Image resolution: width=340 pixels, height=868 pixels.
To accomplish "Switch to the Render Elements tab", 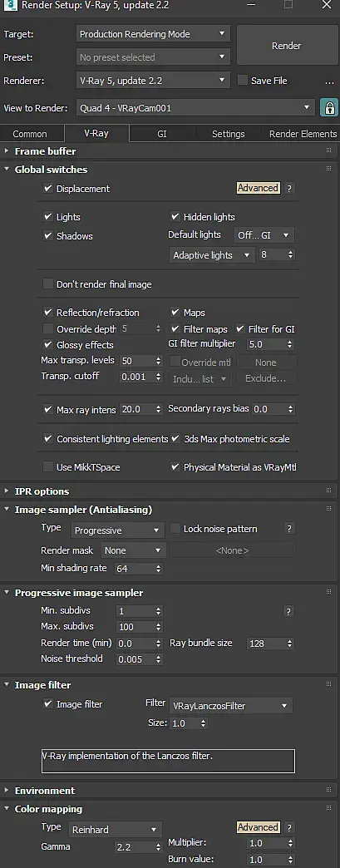I will (x=303, y=134).
